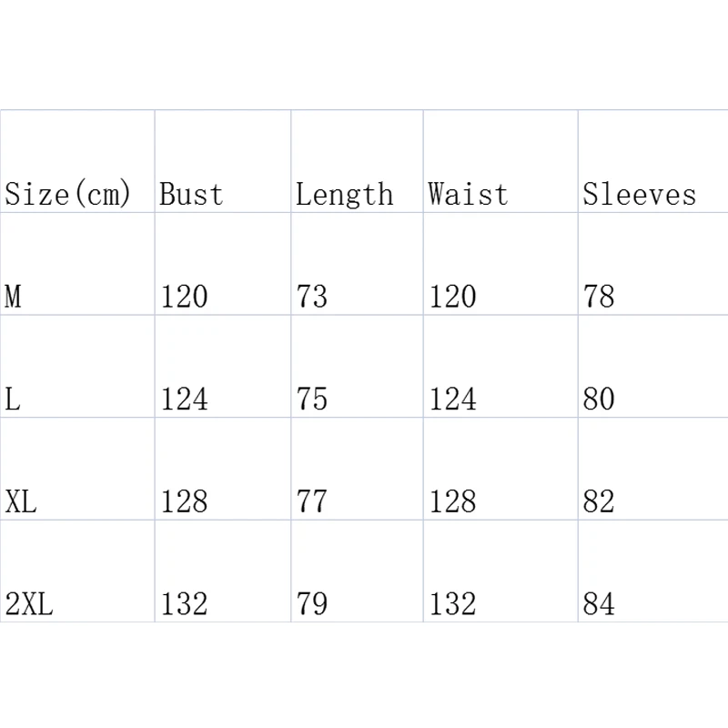728x728 pixels.
Task: Click the Size(cm) header cell
Action: 68,194
